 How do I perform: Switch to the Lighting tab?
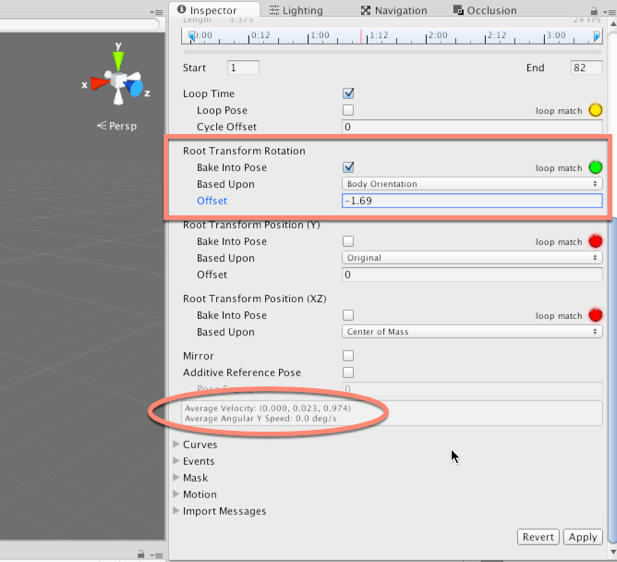(296, 10)
